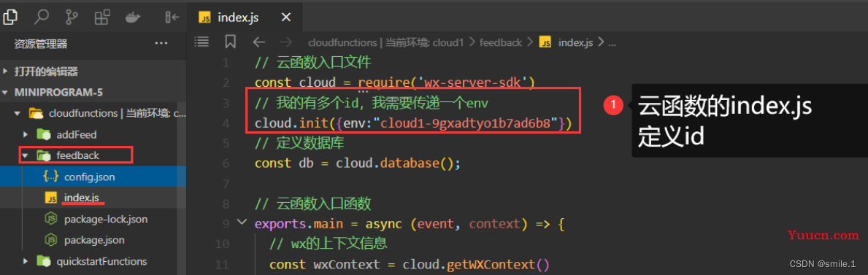Image resolution: width=868 pixels, height=275 pixels.
Task: Close the index.js tab
Action: tap(285, 18)
